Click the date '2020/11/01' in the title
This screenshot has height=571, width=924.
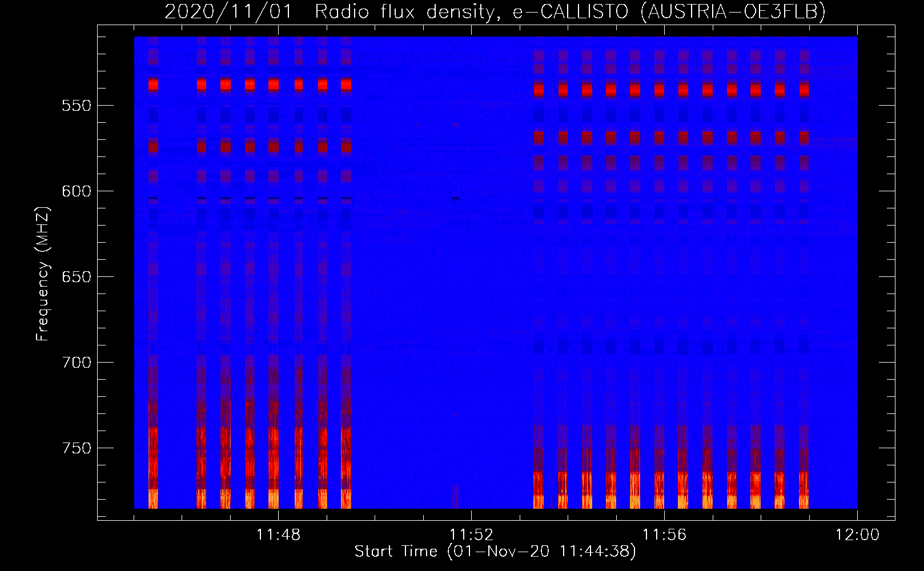pyautogui.click(x=228, y=11)
